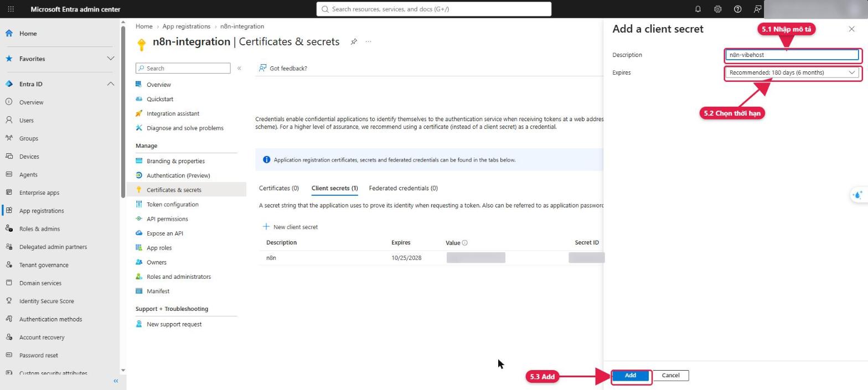Close the Add a client secret panel
868x390 pixels.
(x=851, y=29)
